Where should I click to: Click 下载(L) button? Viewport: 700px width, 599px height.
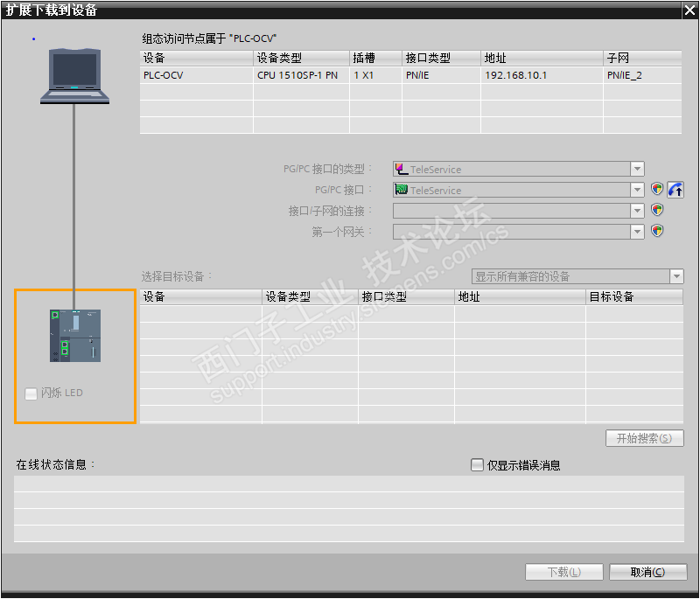pyautogui.click(x=563, y=572)
